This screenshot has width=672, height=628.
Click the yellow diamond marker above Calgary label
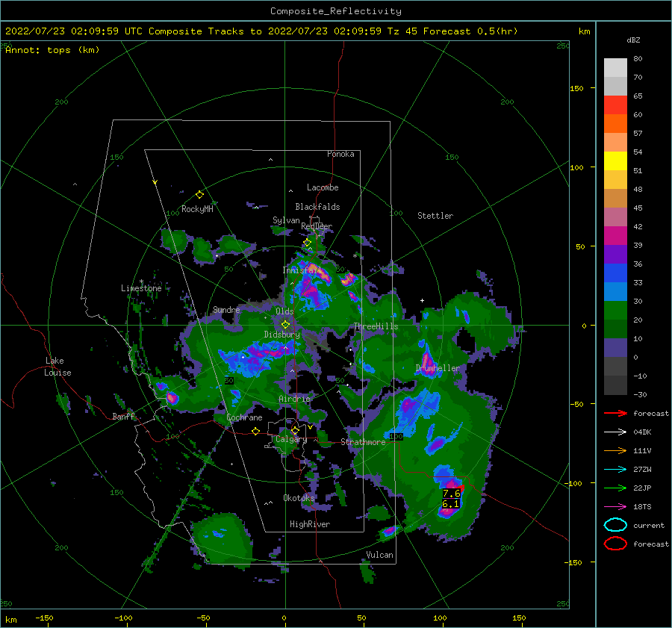[x=295, y=430]
